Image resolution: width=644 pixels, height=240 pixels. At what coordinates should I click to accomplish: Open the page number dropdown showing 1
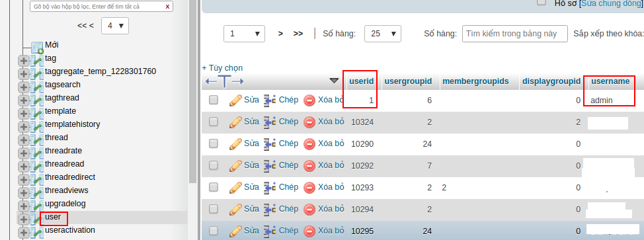click(x=244, y=34)
